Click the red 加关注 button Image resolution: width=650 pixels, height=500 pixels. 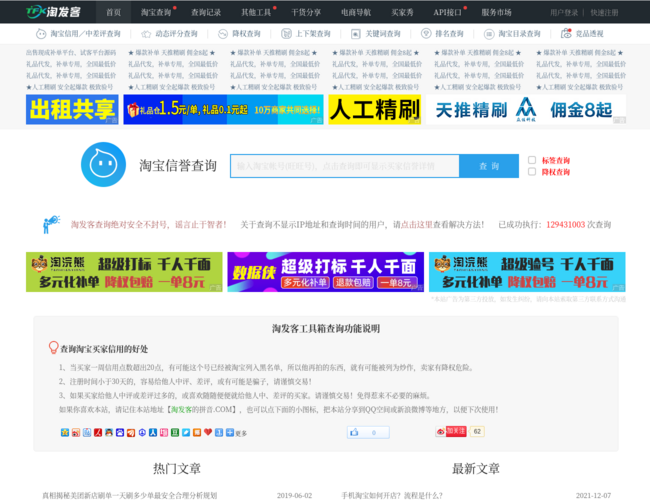456,431
